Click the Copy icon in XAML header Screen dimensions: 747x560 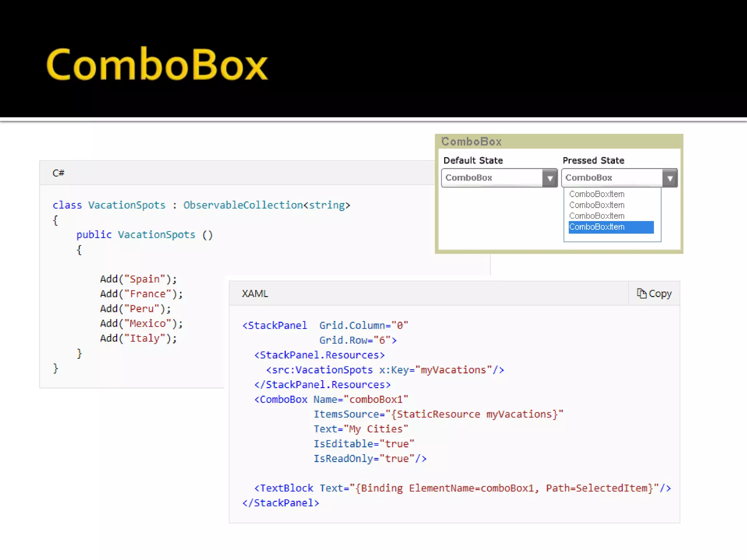(641, 293)
